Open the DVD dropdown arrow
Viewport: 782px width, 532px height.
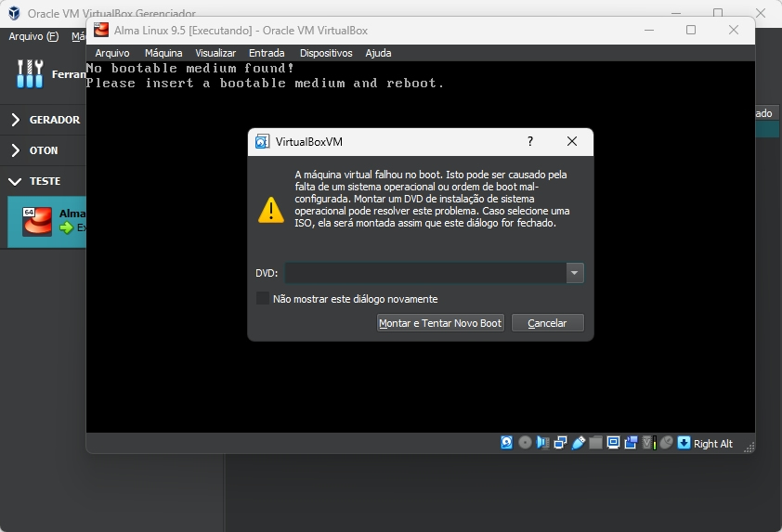(x=575, y=273)
